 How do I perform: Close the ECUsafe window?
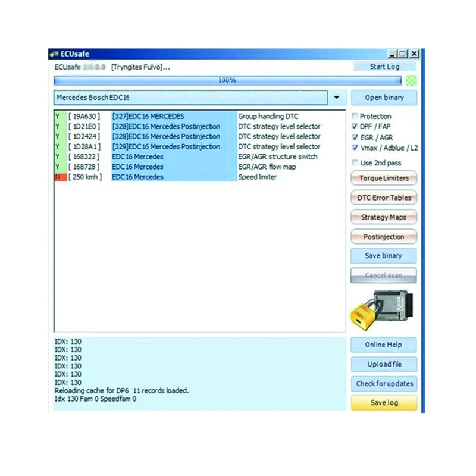coord(414,54)
